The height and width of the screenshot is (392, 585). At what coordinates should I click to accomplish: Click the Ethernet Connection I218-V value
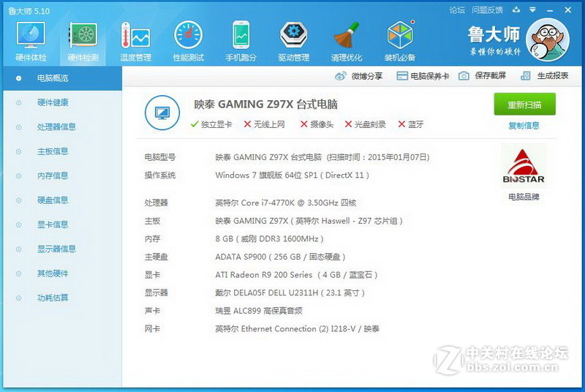[x=298, y=329]
